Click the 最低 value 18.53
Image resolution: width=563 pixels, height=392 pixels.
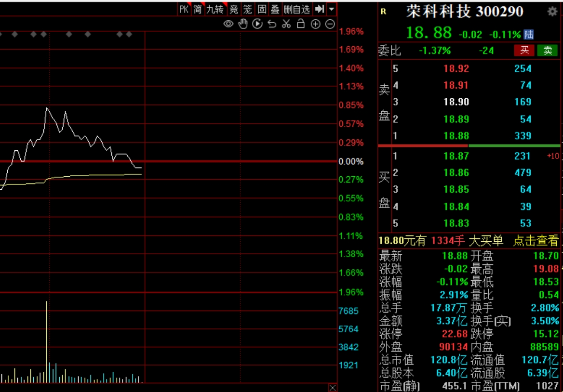click(x=546, y=282)
